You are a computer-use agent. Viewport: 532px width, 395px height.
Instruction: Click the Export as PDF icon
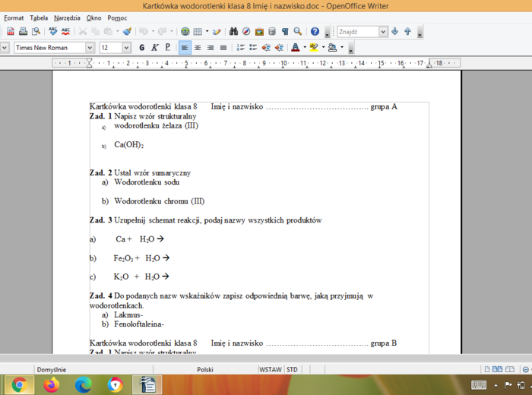(11, 32)
